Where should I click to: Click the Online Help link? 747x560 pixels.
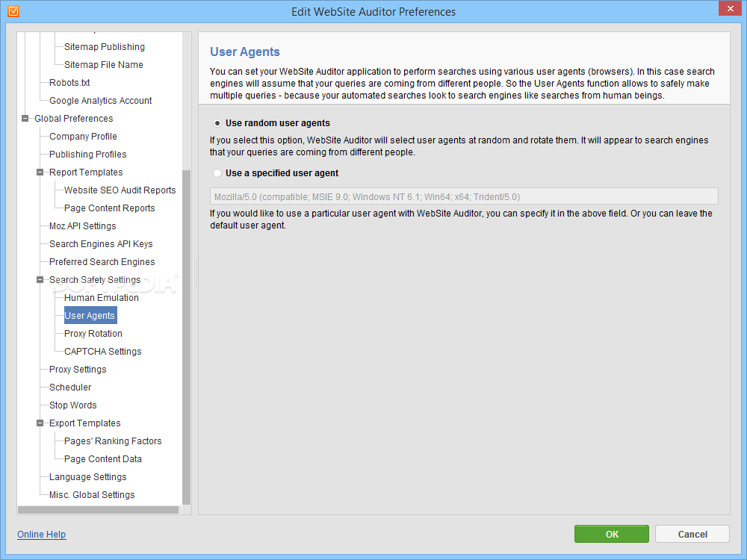[41, 535]
